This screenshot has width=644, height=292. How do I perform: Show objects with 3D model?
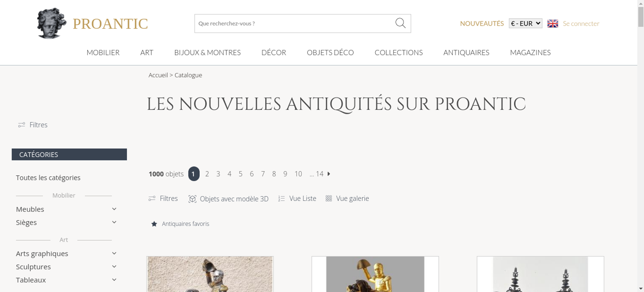click(x=228, y=199)
